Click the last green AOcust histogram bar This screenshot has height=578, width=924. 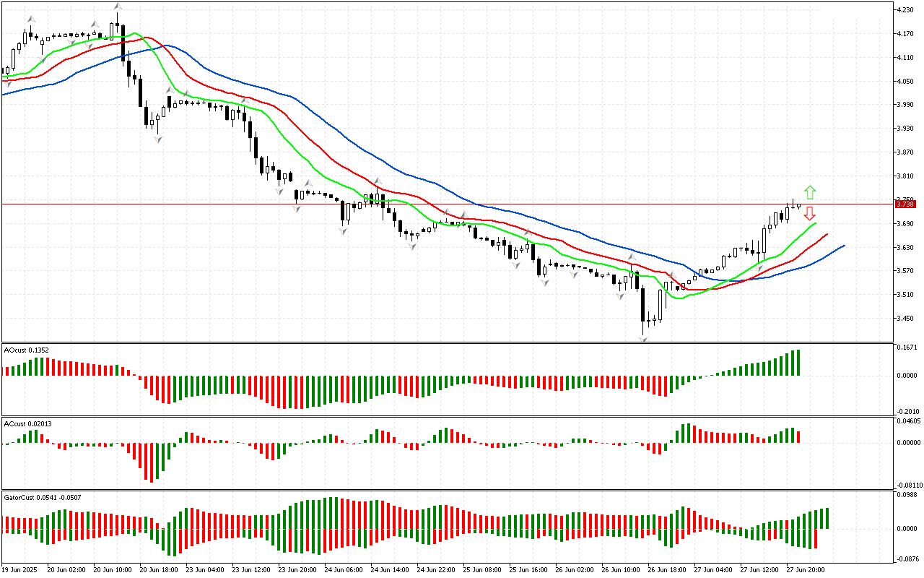798,363
